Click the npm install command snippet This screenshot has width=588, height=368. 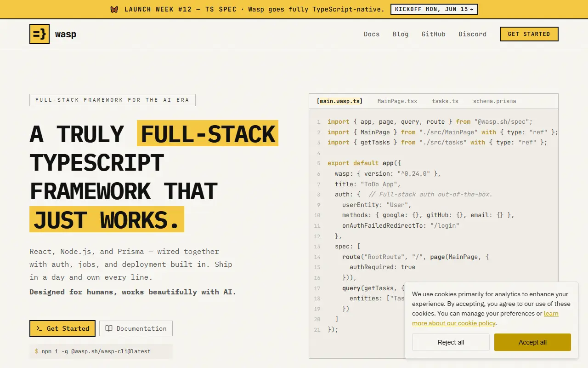click(x=101, y=351)
